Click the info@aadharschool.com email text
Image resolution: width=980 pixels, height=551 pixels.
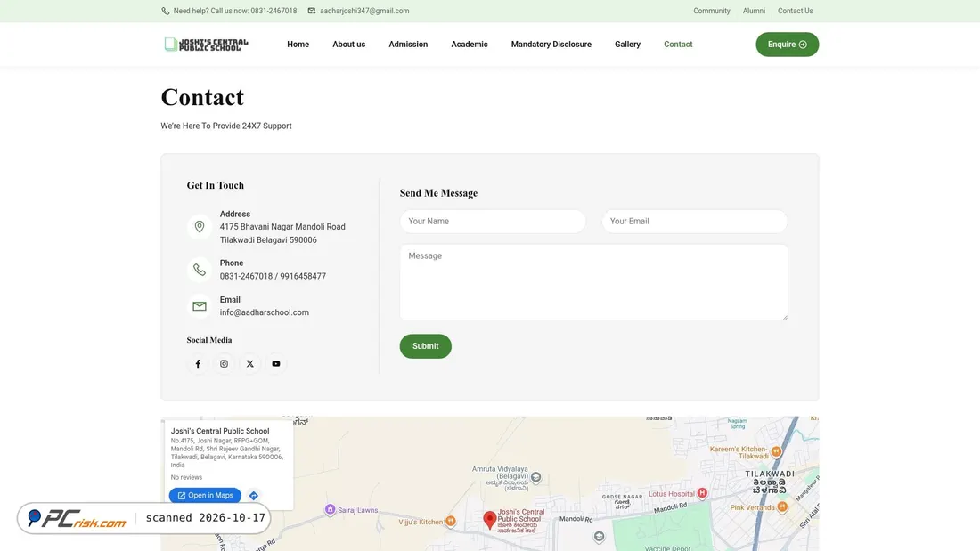(265, 312)
